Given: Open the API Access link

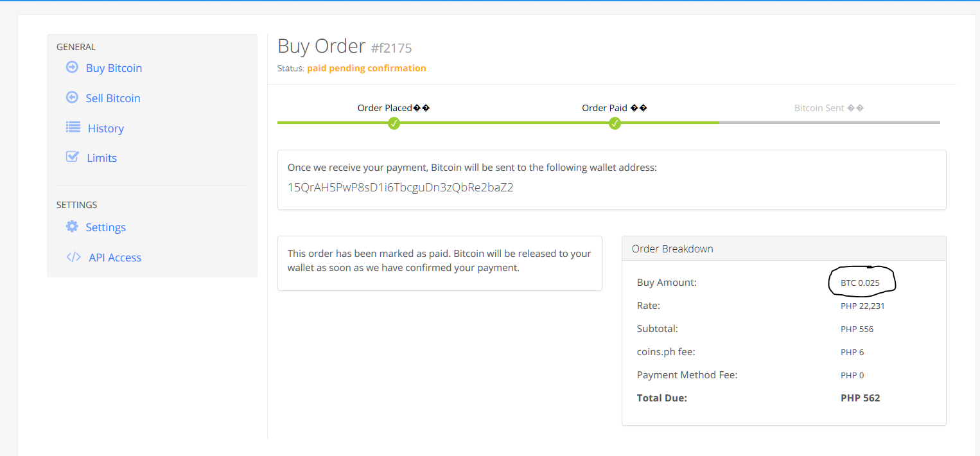Looking at the screenshot, I should 115,258.
